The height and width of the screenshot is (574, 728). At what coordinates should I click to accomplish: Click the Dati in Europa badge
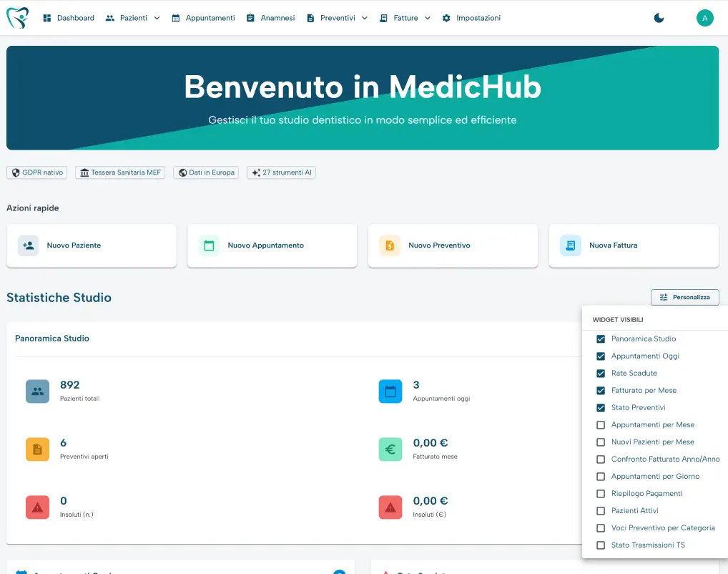point(206,172)
